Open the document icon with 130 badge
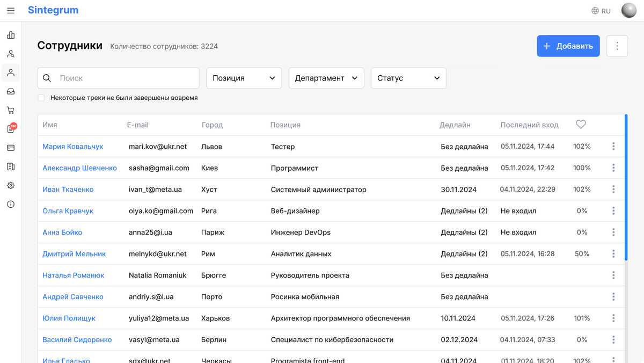This screenshot has width=644, height=363. click(x=11, y=128)
